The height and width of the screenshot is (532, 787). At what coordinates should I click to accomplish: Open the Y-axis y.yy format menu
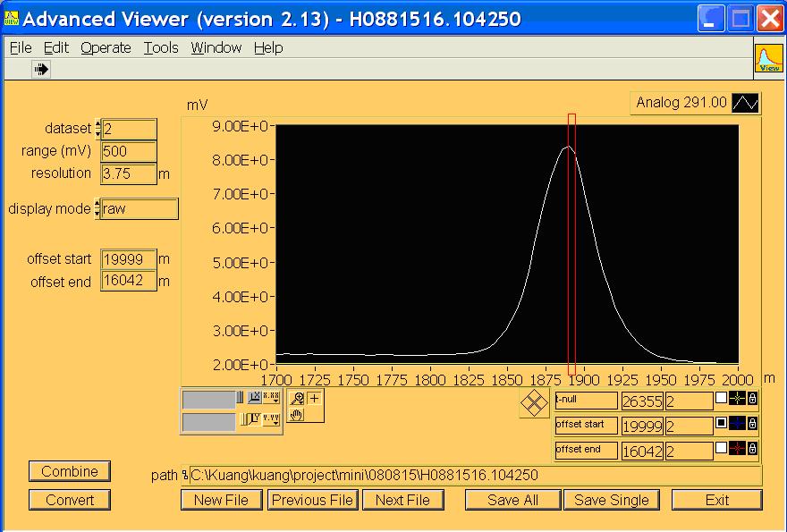coord(271,418)
